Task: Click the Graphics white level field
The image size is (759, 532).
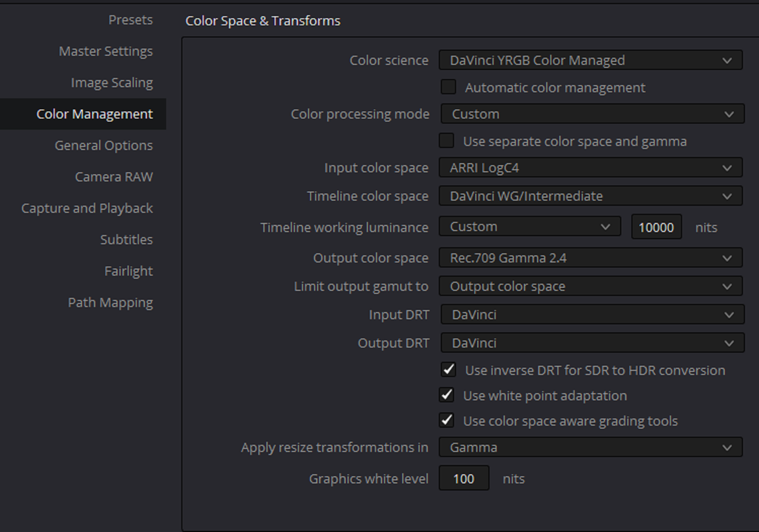Action: pyautogui.click(x=464, y=478)
